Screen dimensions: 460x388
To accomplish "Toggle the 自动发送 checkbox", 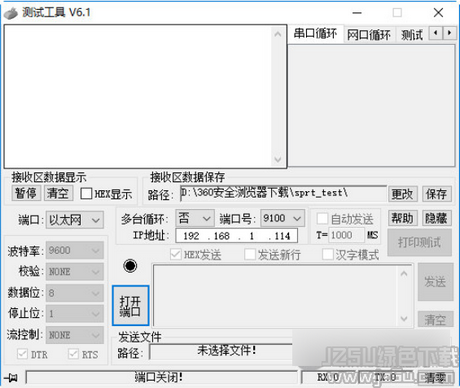I will click(x=322, y=219).
